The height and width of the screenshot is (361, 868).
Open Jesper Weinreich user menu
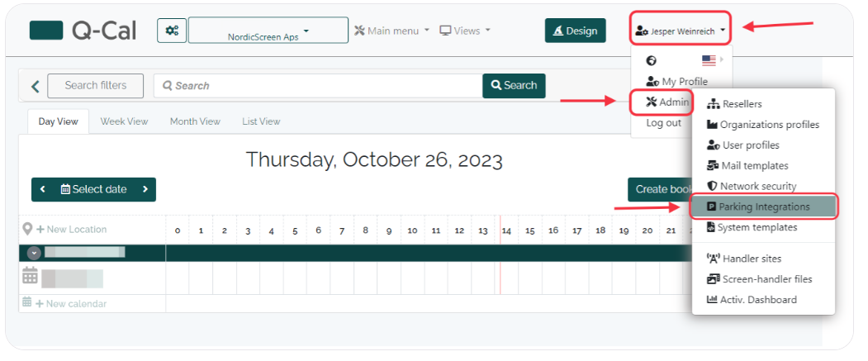(x=681, y=31)
